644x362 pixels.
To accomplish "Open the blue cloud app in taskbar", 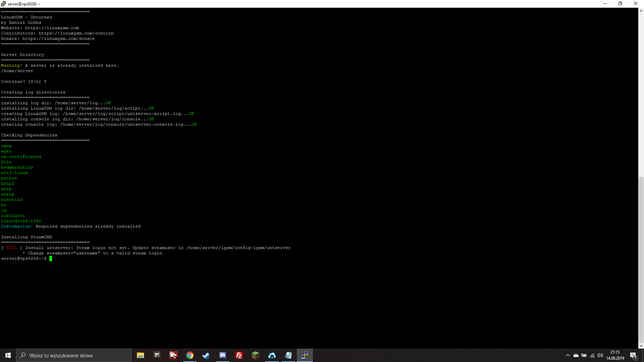I will tap(272, 355).
